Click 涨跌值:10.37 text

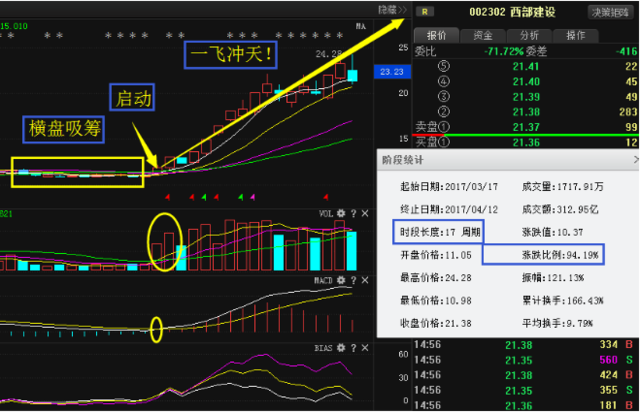tap(553, 232)
